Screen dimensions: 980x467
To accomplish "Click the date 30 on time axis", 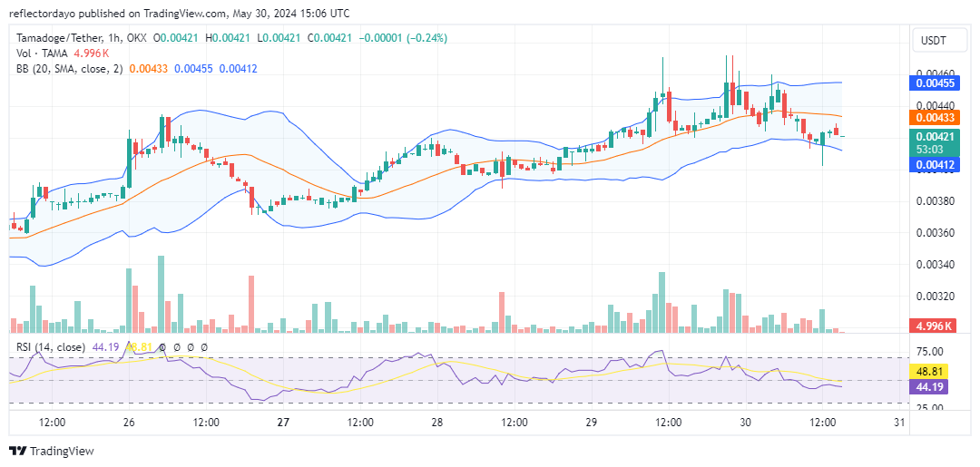I will (x=745, y=423).
